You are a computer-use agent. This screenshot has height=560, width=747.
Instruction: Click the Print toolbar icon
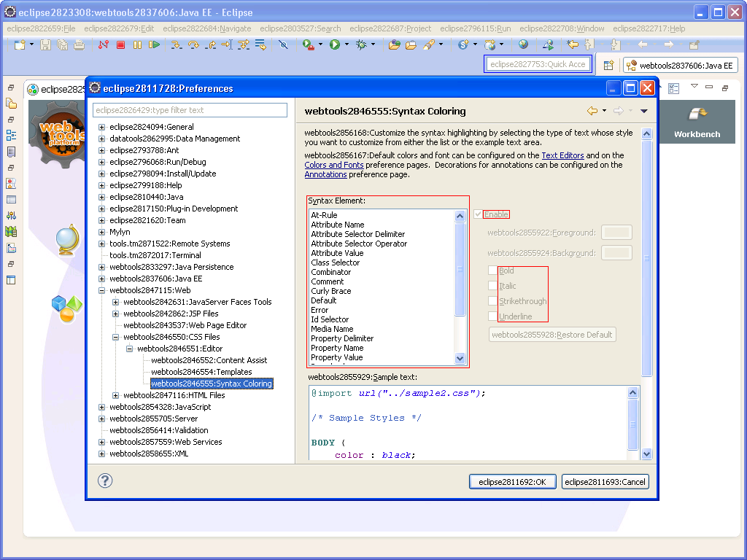[x=79, y=44]
